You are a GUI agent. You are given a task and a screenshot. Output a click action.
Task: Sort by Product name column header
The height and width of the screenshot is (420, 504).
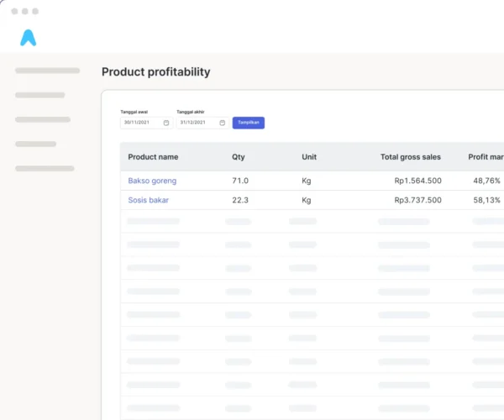click(x=153, y=157)
